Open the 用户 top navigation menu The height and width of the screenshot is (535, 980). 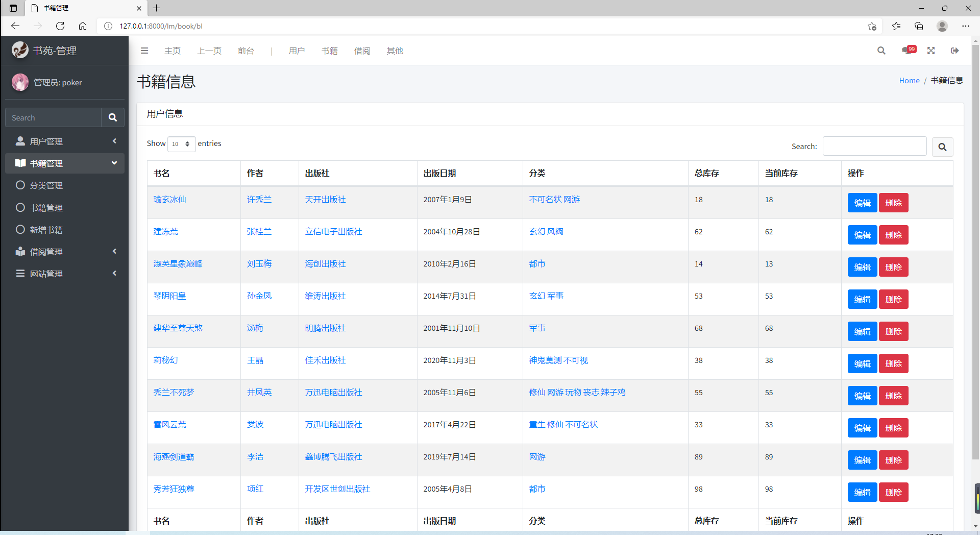tap(297, 51)
